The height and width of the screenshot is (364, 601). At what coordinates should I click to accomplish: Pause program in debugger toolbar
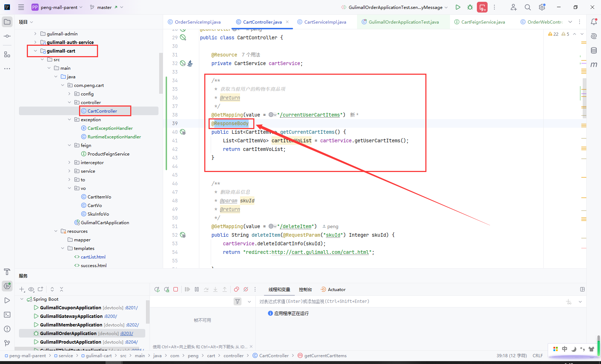(x=197, y=289)
